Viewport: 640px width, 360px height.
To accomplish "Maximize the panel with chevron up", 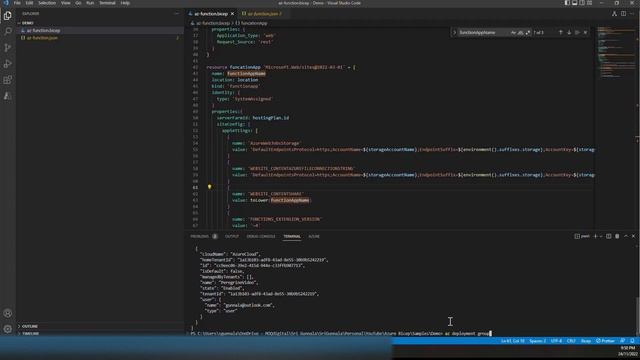I will tap(626, 236).
